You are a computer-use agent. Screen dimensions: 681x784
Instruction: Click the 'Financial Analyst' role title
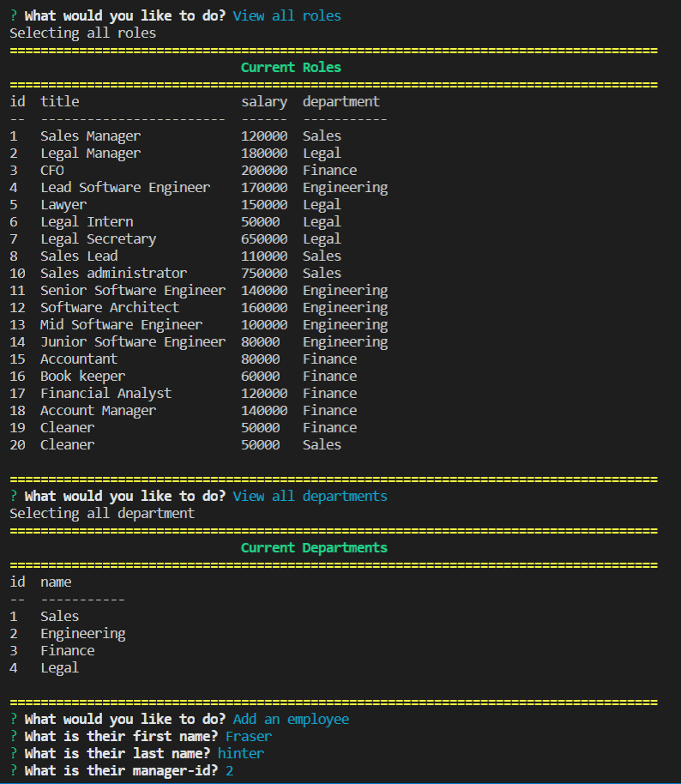click(106, 394)
